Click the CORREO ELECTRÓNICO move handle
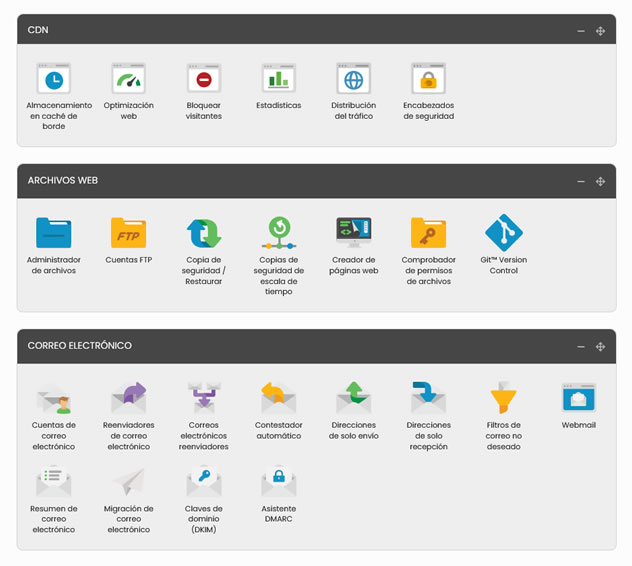 tap(600, 347)
